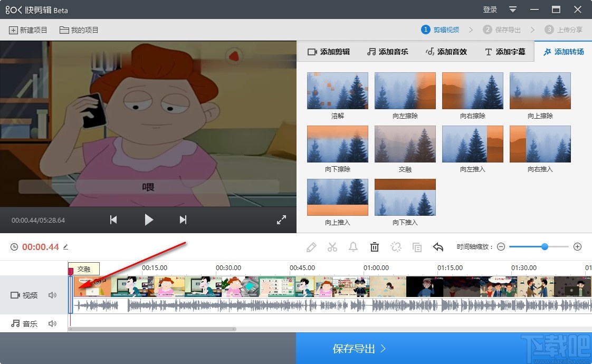
Task: Select the first video clip on timeline
Action: pos(92,286)
